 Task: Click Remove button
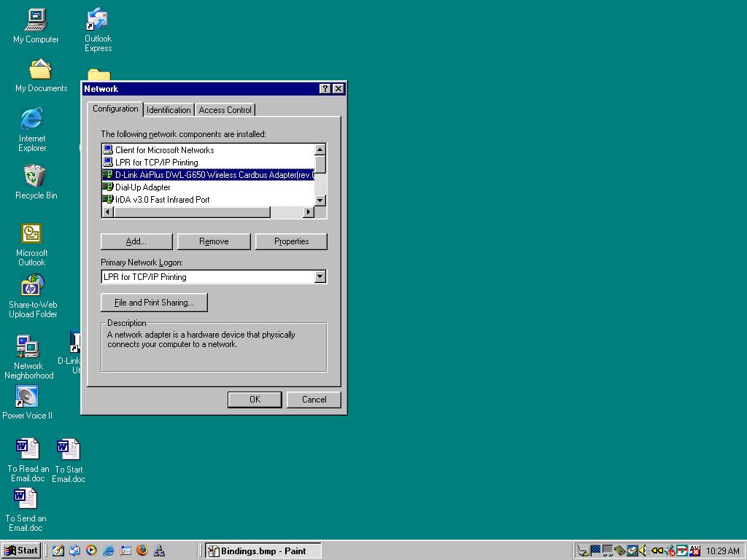click(214, 241)
